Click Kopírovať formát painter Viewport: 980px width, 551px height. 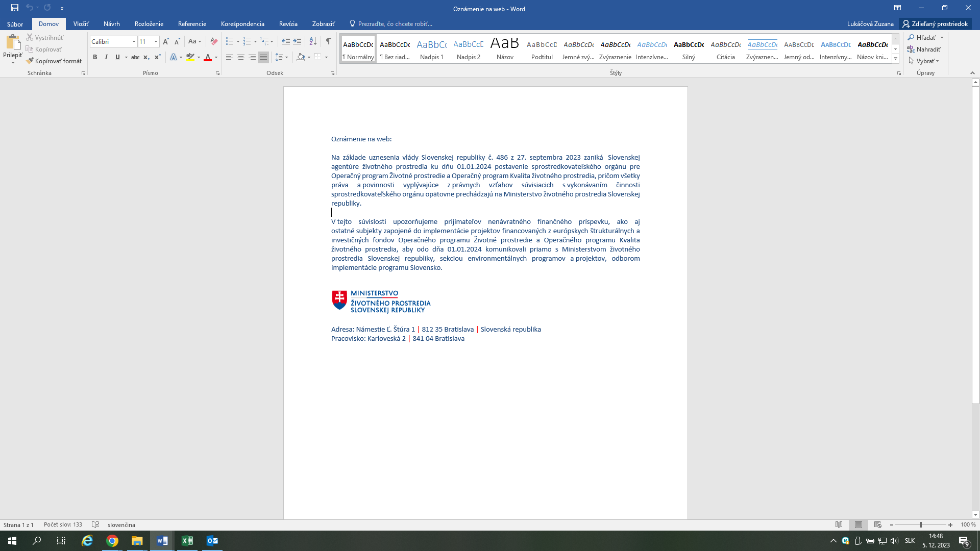click(x=54, y=61)
